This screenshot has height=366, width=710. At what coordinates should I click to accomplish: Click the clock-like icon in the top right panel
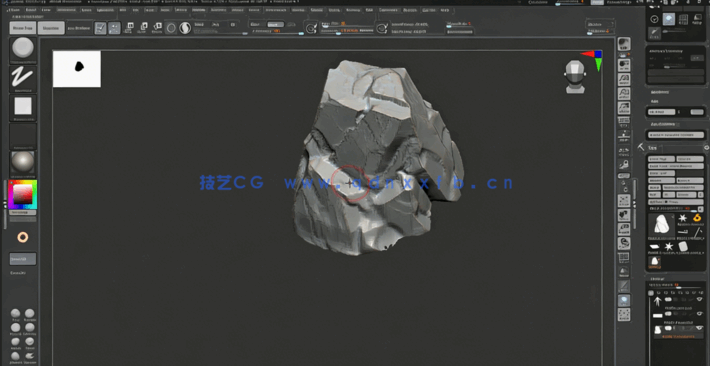tap(654, 19)
